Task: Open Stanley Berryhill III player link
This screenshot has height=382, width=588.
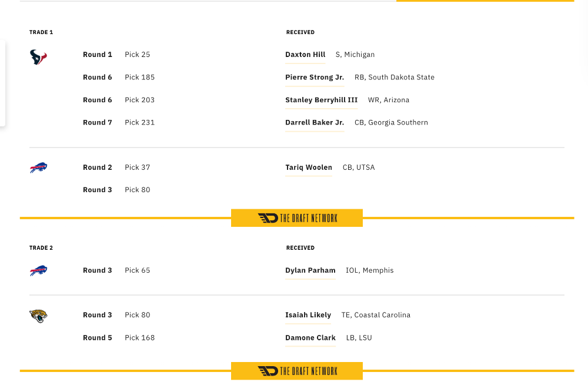Action: click(322, 100)
